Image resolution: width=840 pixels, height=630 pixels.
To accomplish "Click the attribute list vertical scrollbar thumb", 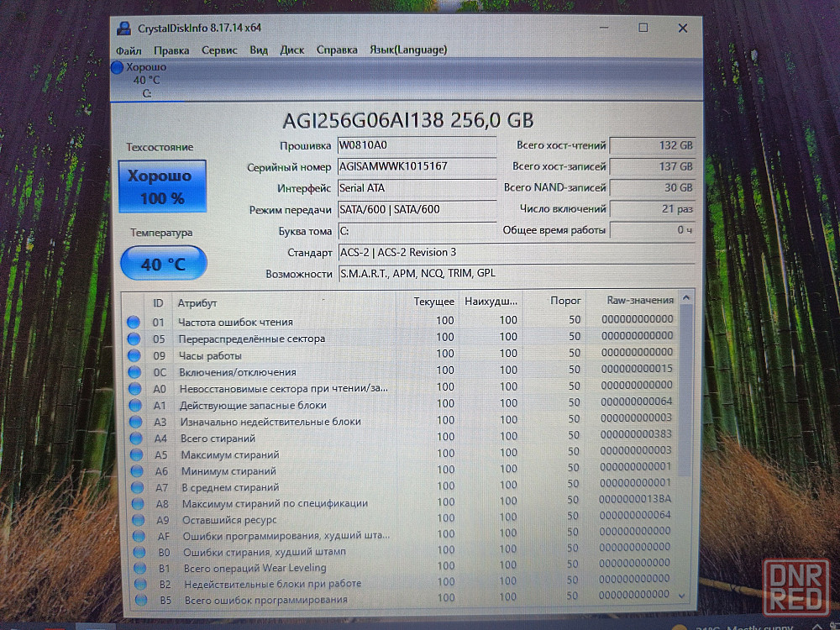I will tap(685, 391).
